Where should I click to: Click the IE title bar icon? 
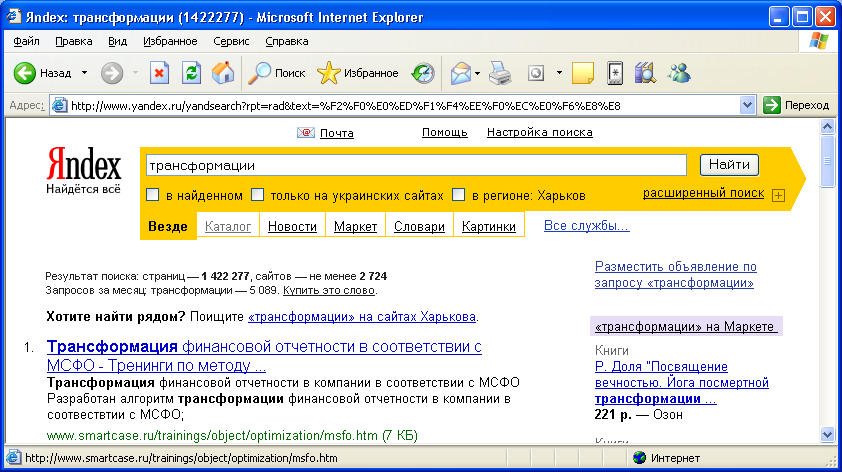[x=14, y=17]
